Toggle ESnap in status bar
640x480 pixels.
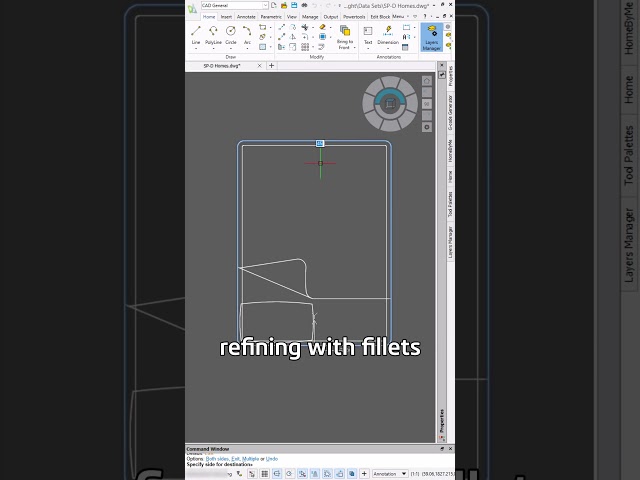point(302,474)
